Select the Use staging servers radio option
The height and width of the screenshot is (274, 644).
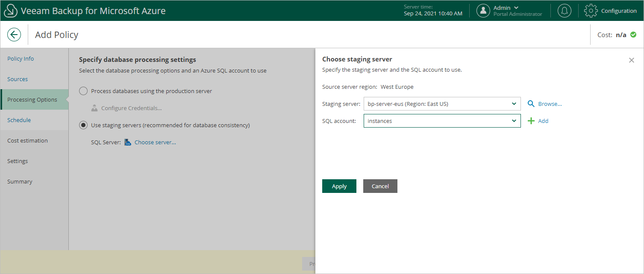pyautogui.click(x=84, y=125)
